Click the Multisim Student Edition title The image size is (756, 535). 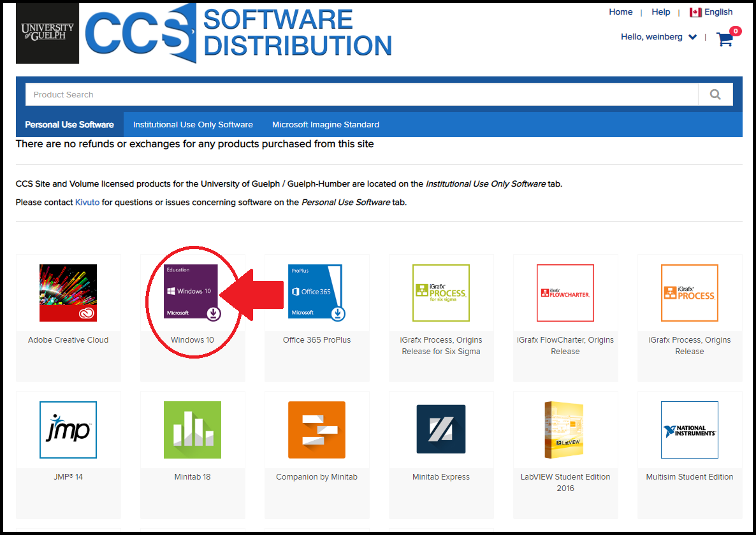pos(690,477)
